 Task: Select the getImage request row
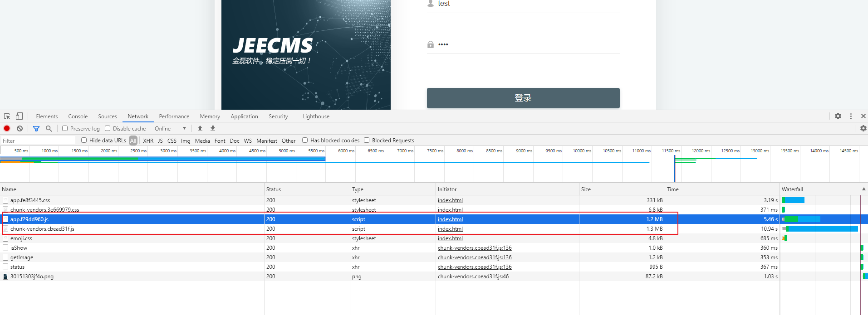434,257
